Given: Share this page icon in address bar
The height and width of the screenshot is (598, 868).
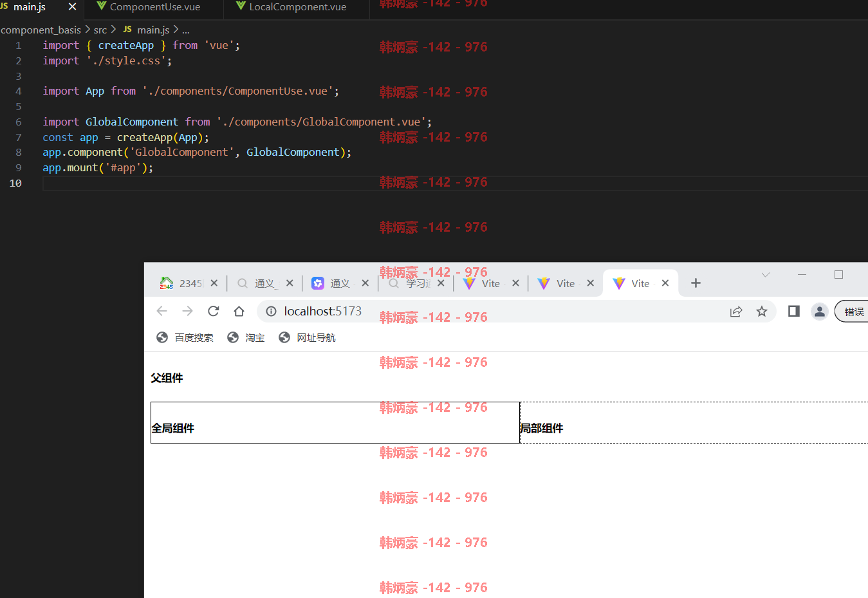Looking at the screenshot, I should tap(736, 312).
